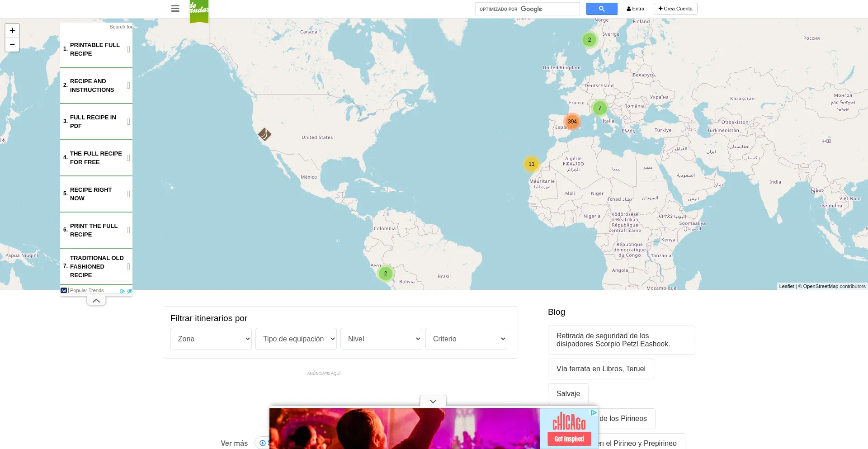The height and width of the screenshot is (449, 868).
Task: Click the deandar site logo
Action: (x=199, y=10)
